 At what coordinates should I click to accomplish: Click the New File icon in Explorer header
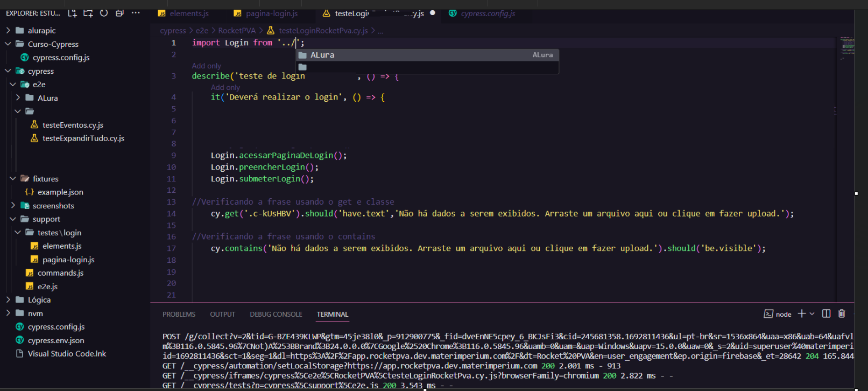click(x=72, y=13)
